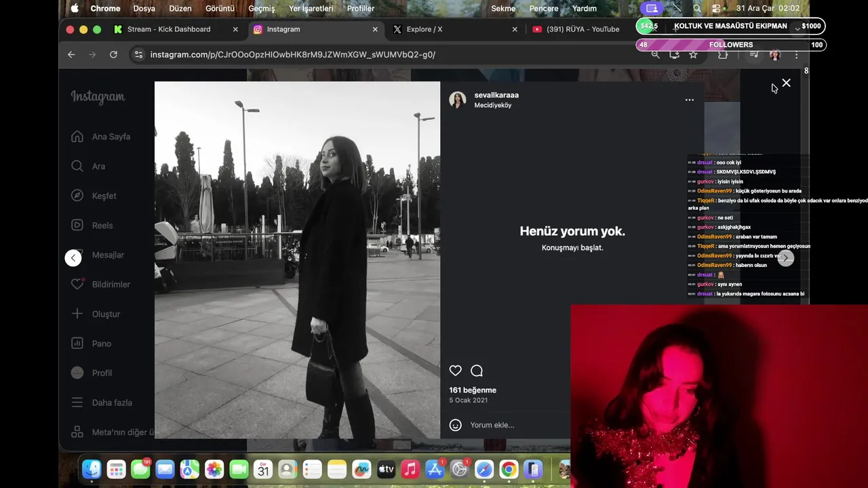Image resolution: width=868 pixels, height=488 pixels.
Task: Expand the Daha fazla menu
Action: [102, 403]
